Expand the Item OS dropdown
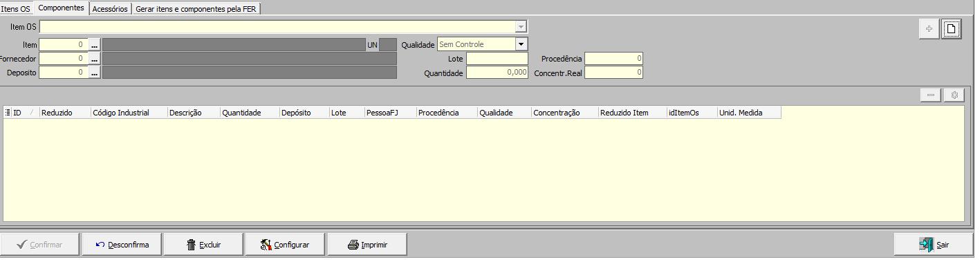Image resolution: width=980 pixels, height=262 pixels. 521,27
